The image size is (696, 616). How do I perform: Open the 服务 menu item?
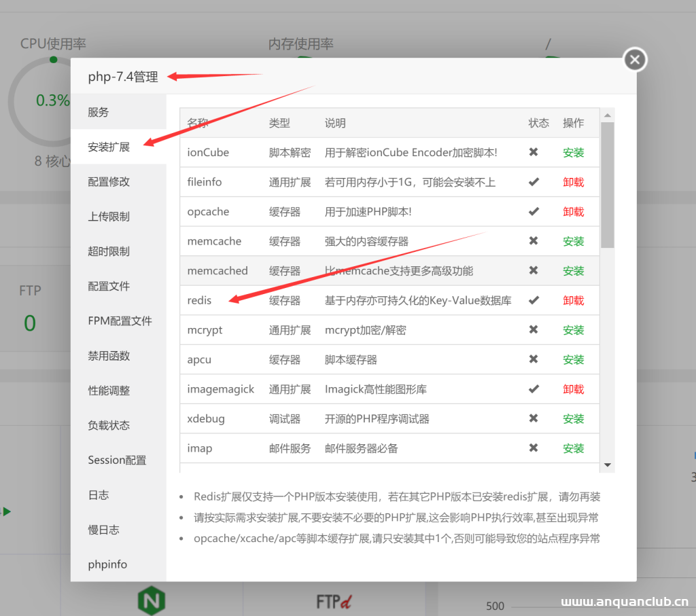click(x=99, y=111)
